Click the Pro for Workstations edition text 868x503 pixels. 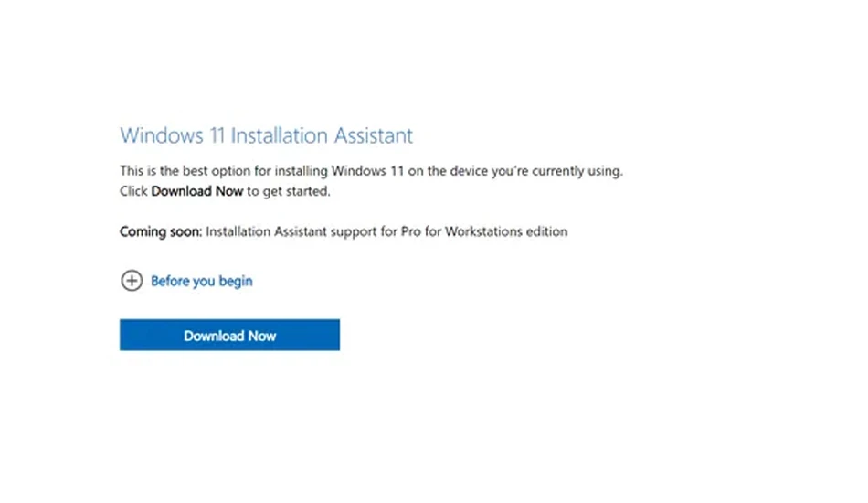point(484,231)
